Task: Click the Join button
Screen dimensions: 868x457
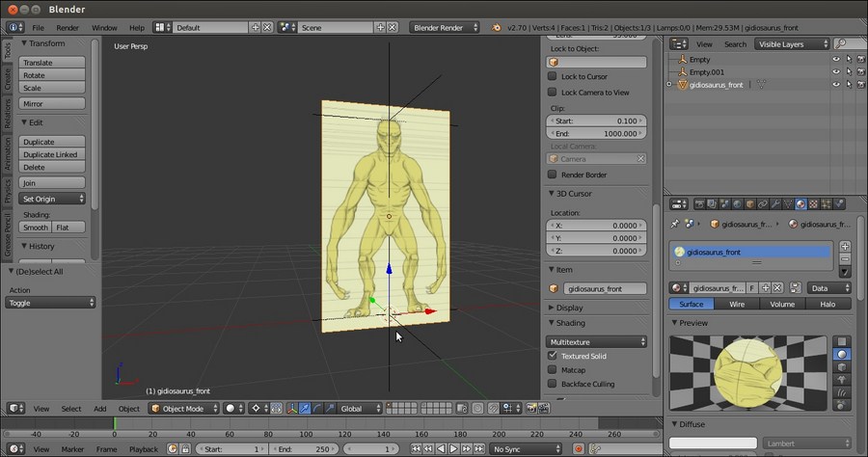Action: click(52, 182)
